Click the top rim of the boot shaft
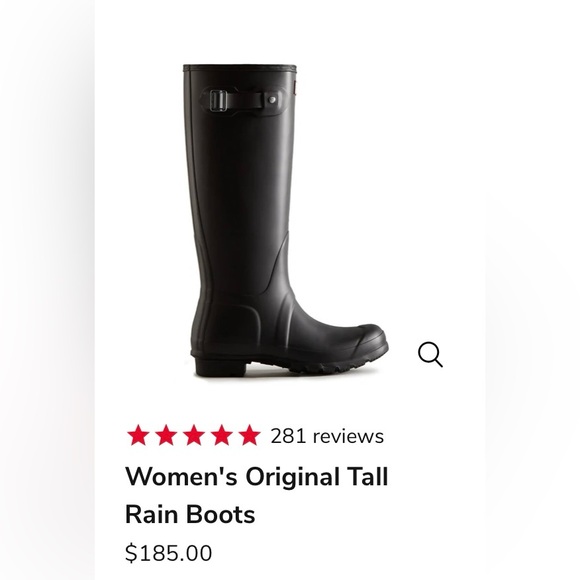 point(240,68)
